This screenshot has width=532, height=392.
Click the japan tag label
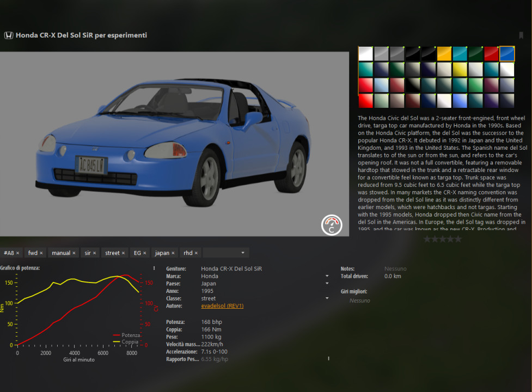click(162, 253)
